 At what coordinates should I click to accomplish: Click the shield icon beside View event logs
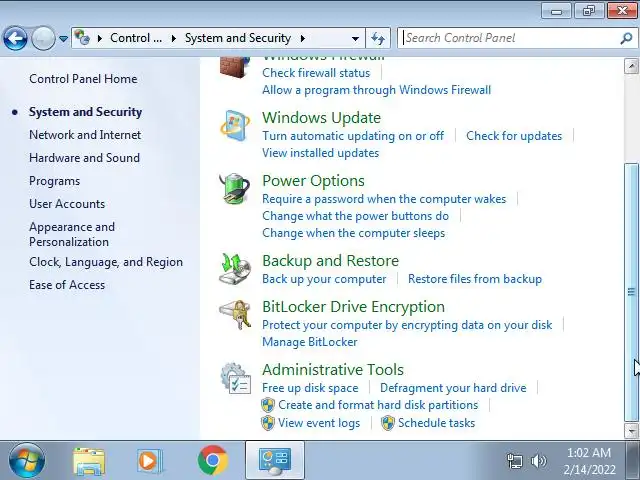(x=268, y=423)
